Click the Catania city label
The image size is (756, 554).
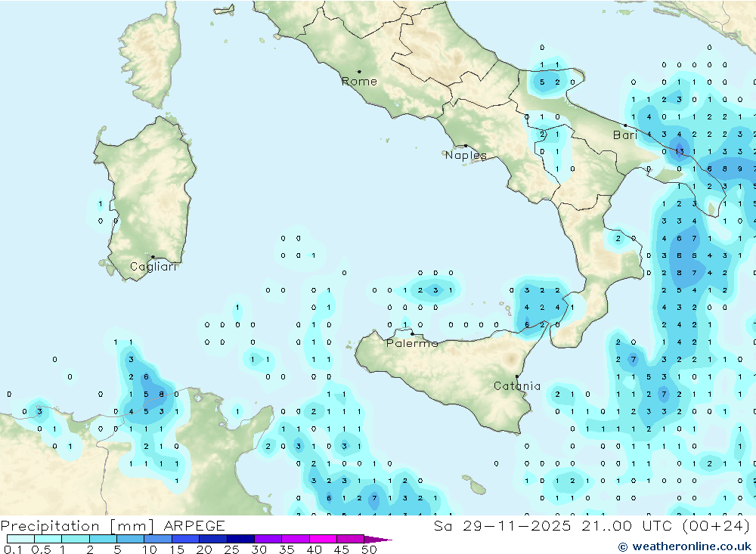coord(517,386)
